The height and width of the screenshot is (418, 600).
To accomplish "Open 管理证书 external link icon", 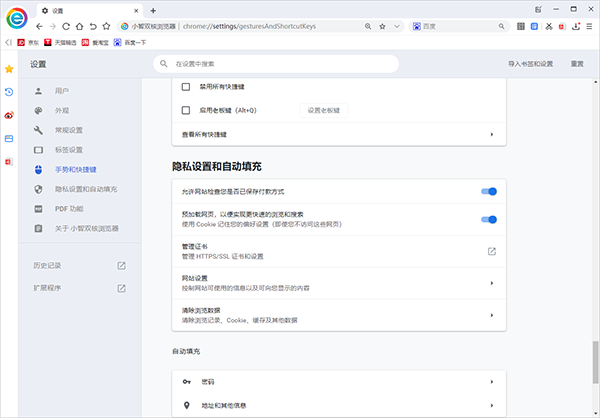I will click(x=492, y=251).
